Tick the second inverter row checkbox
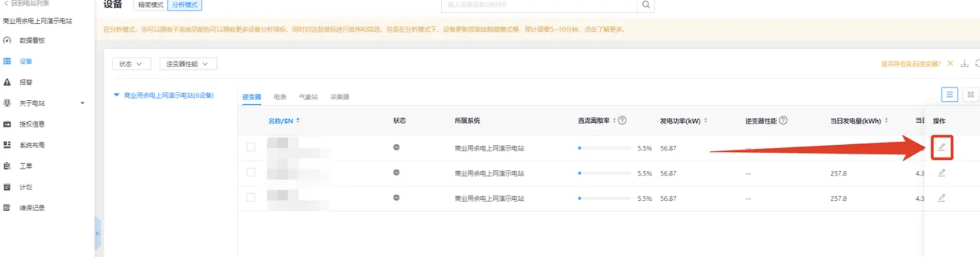The height and width of the screenshot is (257, 980). coord(251,172)
